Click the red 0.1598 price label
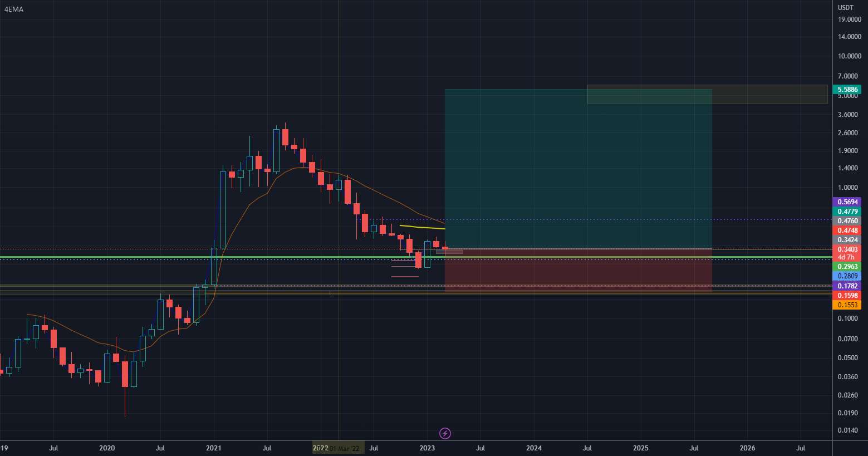This screenshot has width=868, height=456. pos(846,296)
